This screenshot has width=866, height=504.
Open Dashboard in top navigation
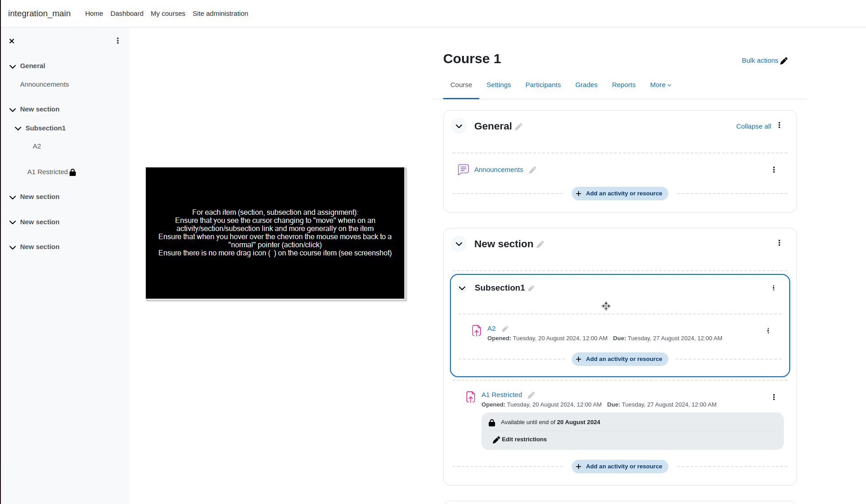click(x=127, y=14)
